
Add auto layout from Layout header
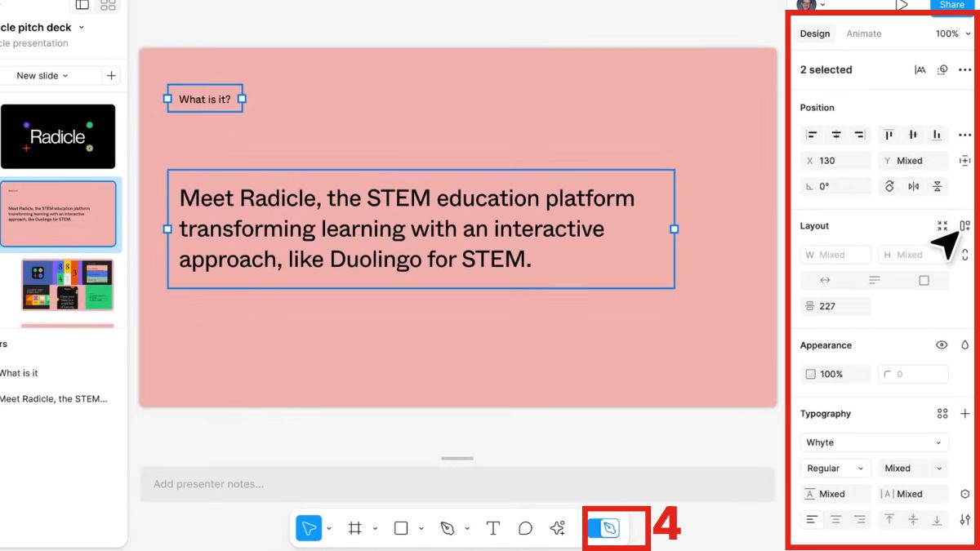click(964, 226)
